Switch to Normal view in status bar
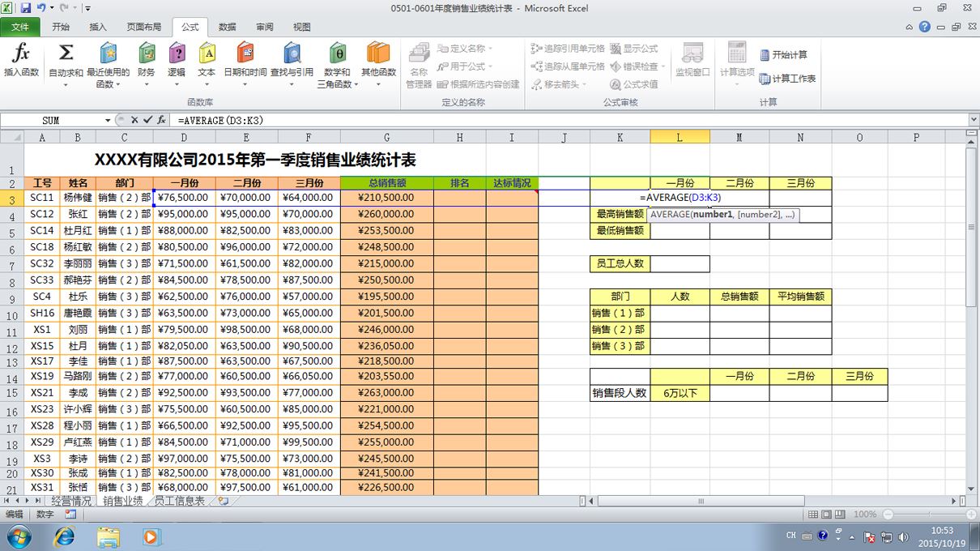Screen dimensions: 980x551 (813, 514)
